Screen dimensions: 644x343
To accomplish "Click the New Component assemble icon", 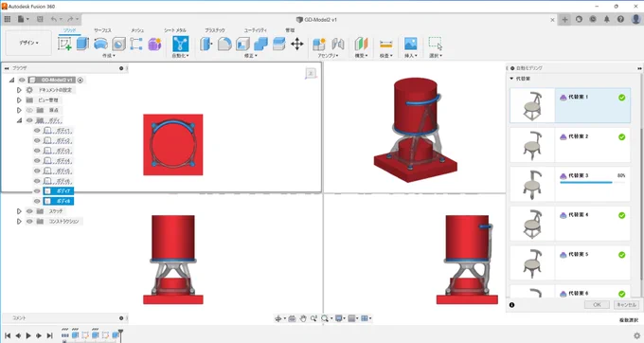I will pyautogui.click(x=319, y=44).
